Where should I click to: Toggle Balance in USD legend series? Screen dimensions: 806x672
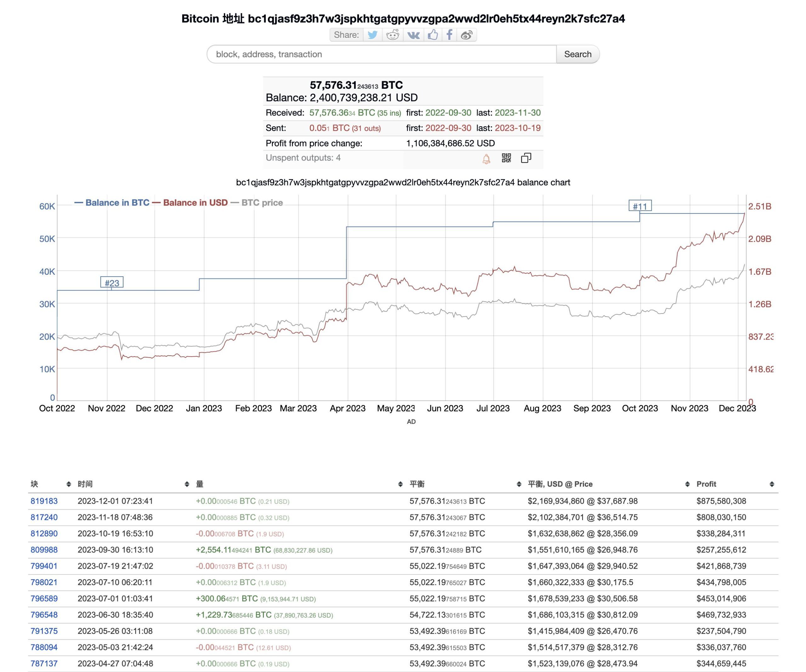point(195,203)
